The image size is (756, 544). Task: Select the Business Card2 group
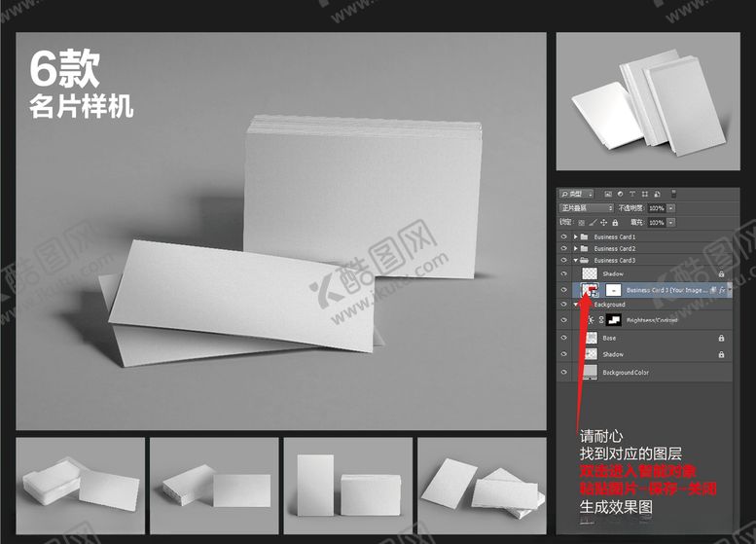[615, 249]
